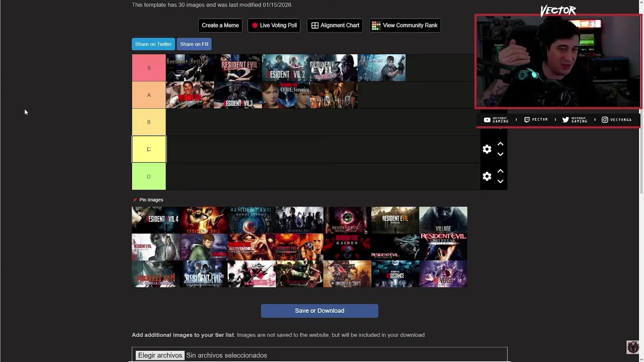Click the small avatar icon at bottom right
644x362 pixels.
click(x=633, y=347)
